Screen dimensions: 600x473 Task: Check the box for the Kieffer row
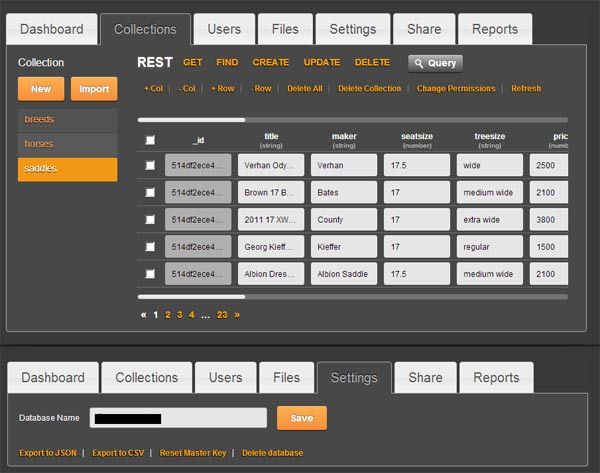[150, 246]
